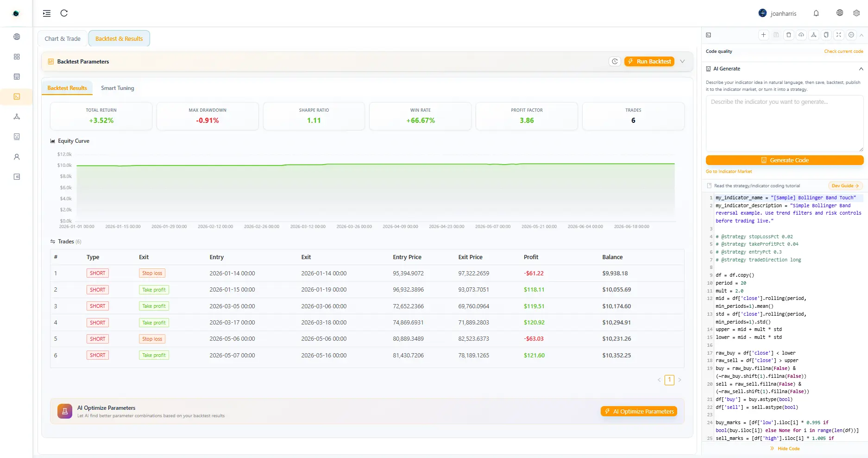The height and width of the screenshot is (458, 868).
Task: Open the sidebar icon above the user profile
Action: tap(17, 136)
